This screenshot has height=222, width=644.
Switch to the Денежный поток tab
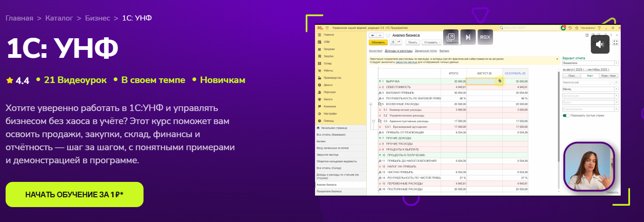(x=425, y=50)
